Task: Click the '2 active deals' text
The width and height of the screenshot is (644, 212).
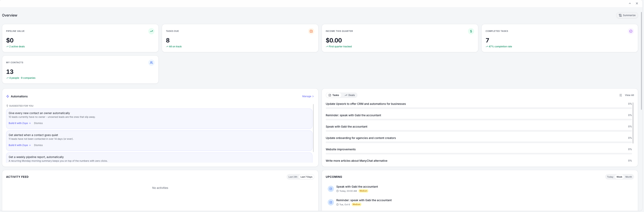Action: 17,47
